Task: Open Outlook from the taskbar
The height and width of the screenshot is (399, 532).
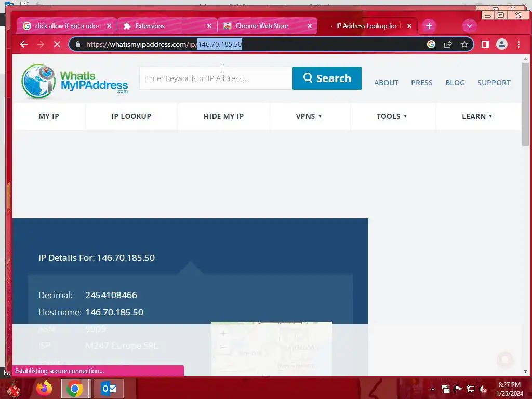Action: pos(109,389)
